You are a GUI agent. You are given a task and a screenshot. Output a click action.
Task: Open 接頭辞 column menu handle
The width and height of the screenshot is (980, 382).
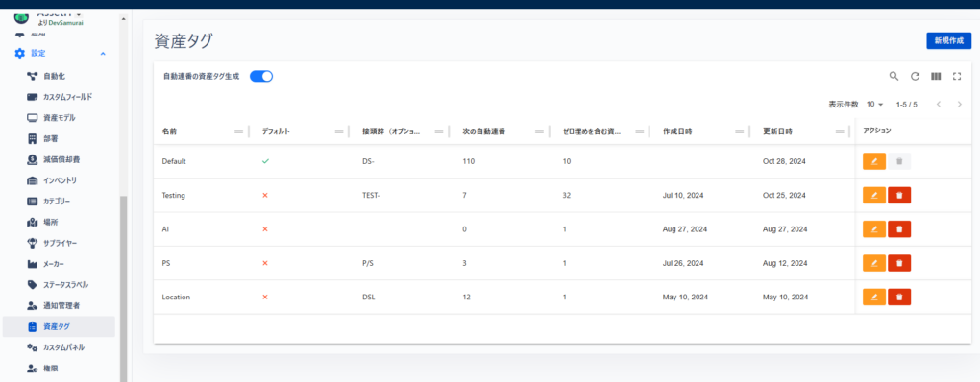point(439,131)
